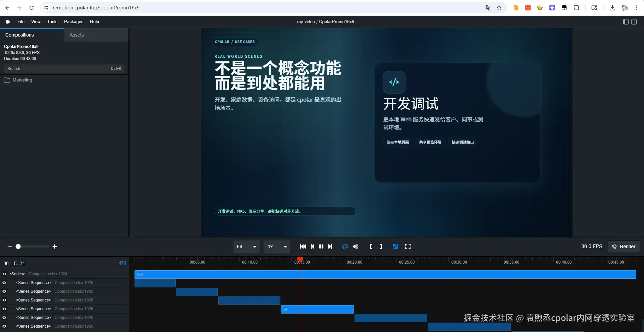Click the timeline zoom slider handle
This screenshot has width=644, height=332.
coord(18,246)
